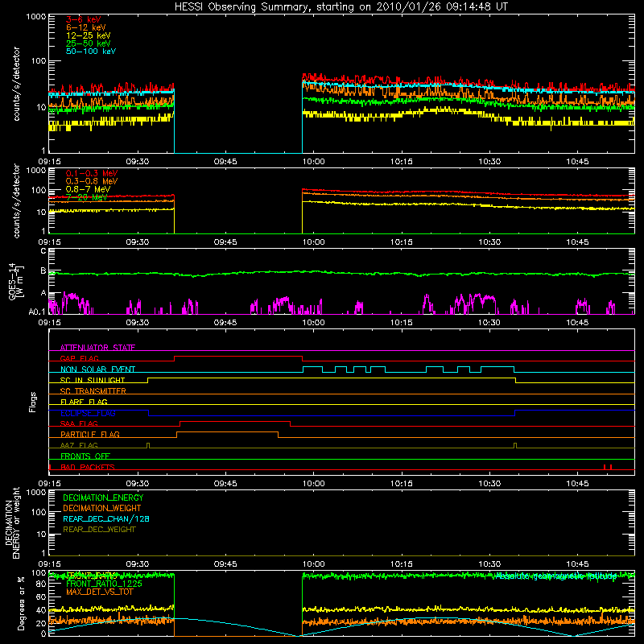This screenshot has width=644, height=644.
Task: Select the SC_TRANSMITTER flag label
Action: coord(93,391)
